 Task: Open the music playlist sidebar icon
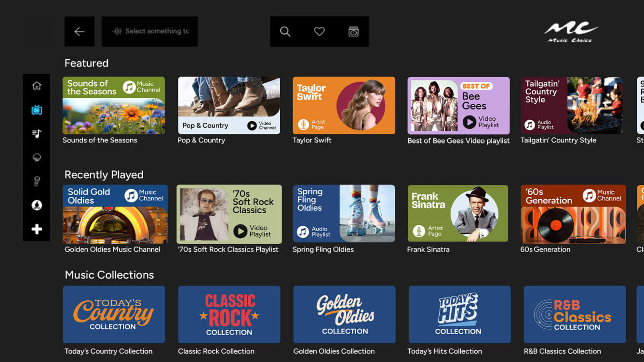(x=37, y=134)
